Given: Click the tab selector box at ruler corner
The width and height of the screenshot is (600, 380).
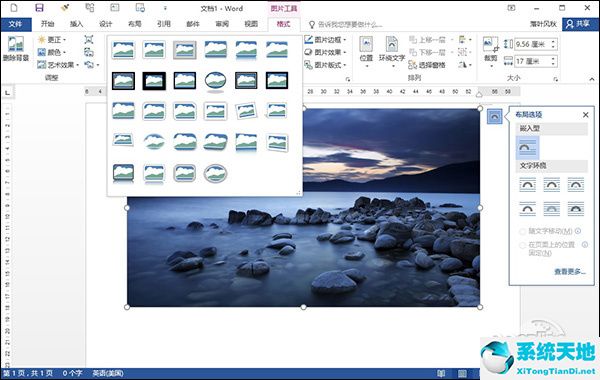Looking at the screenshot, I should tap(8, 92).
